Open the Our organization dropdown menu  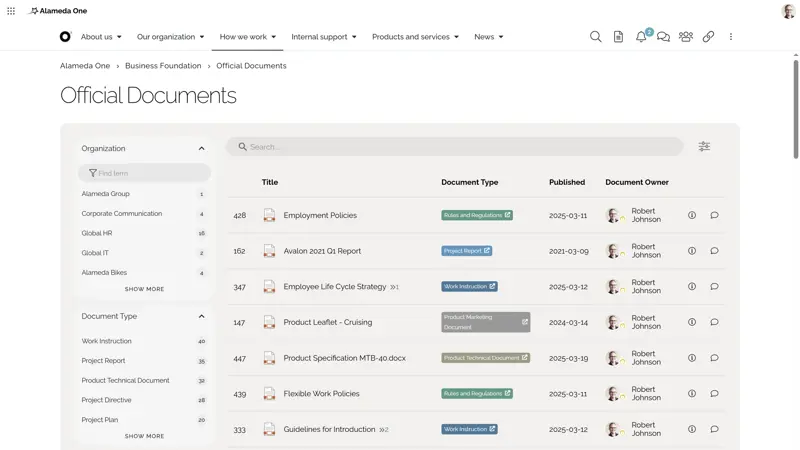170,37
